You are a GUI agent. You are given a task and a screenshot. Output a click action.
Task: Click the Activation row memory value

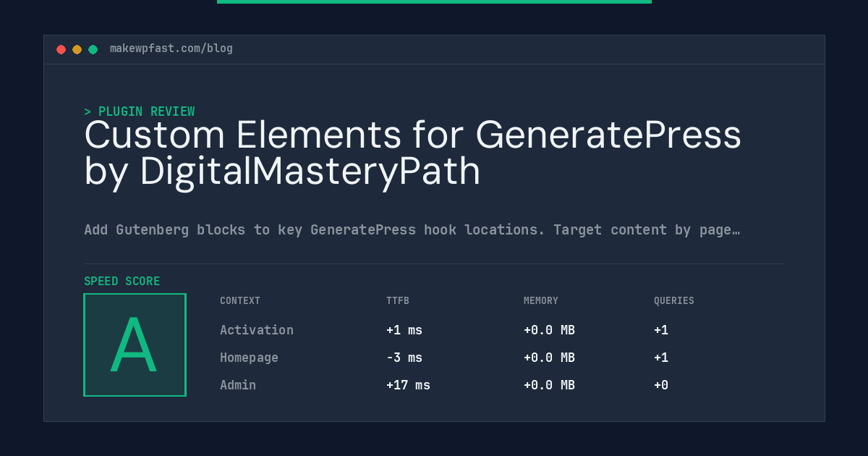coord(549,330)
